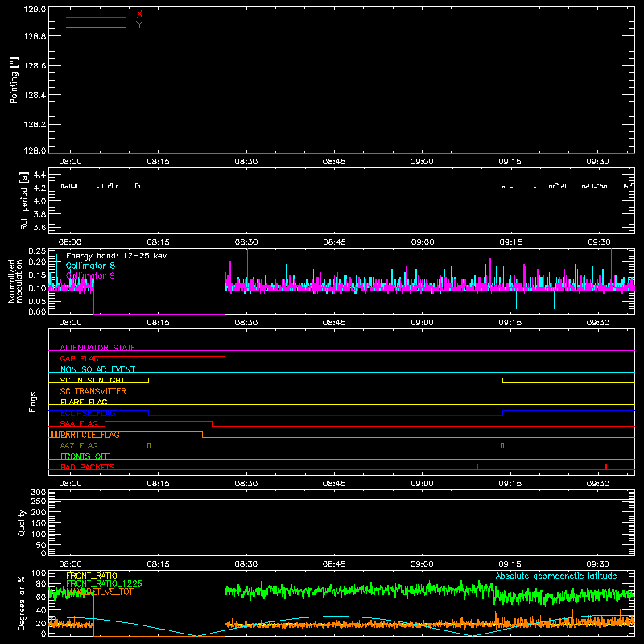Select the 3.6 tick label on Roll period axis
The width and height of the screenshot is (644, 644).
click(39, 227)
